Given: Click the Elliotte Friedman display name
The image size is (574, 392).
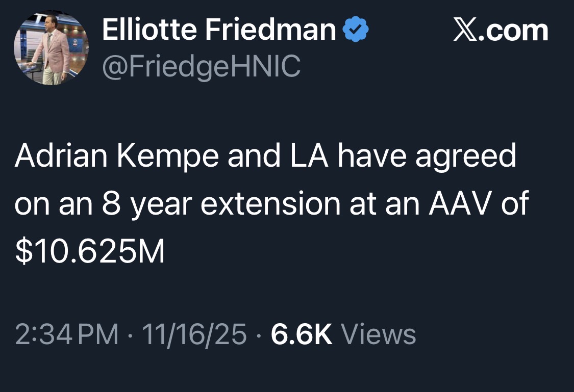Looking at the screenshot, I should [219, 31].
